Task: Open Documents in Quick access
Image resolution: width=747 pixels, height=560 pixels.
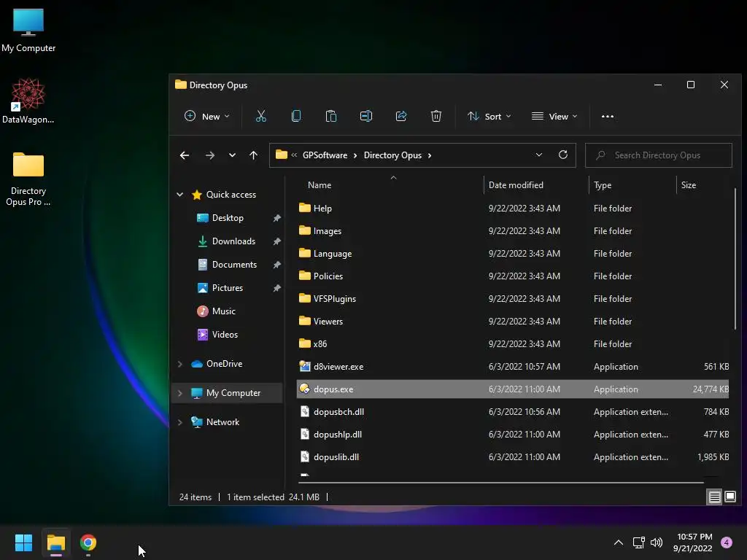Action: [234, 264]
